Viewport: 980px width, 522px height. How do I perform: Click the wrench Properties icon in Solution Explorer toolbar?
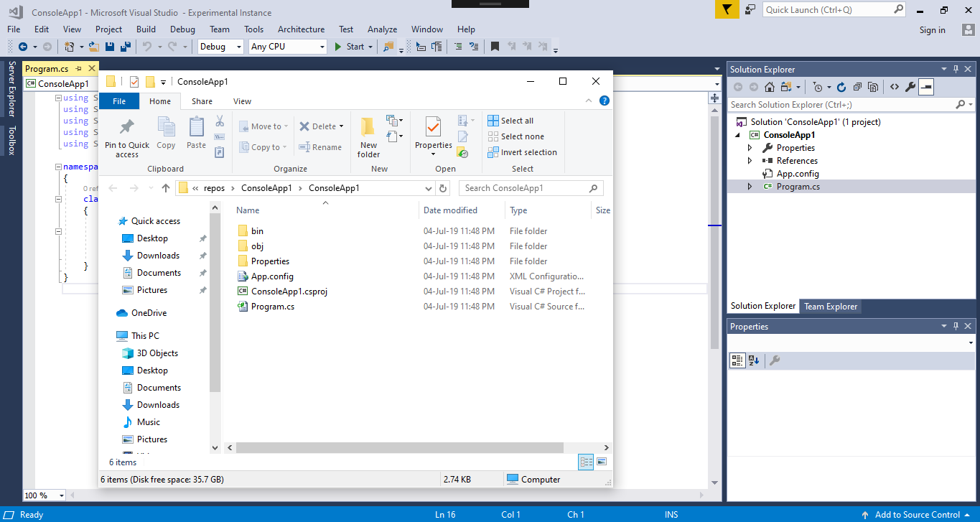pos(910,87)
